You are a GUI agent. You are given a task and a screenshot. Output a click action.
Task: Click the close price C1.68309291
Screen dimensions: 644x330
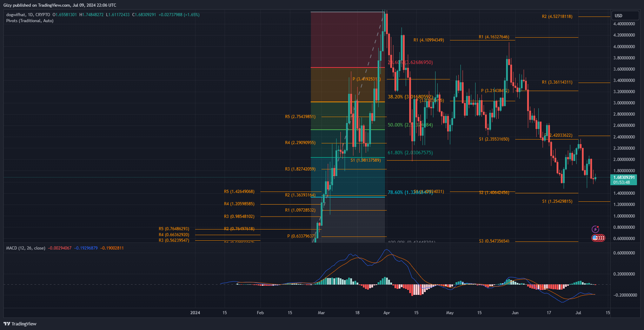coord(144,15)
